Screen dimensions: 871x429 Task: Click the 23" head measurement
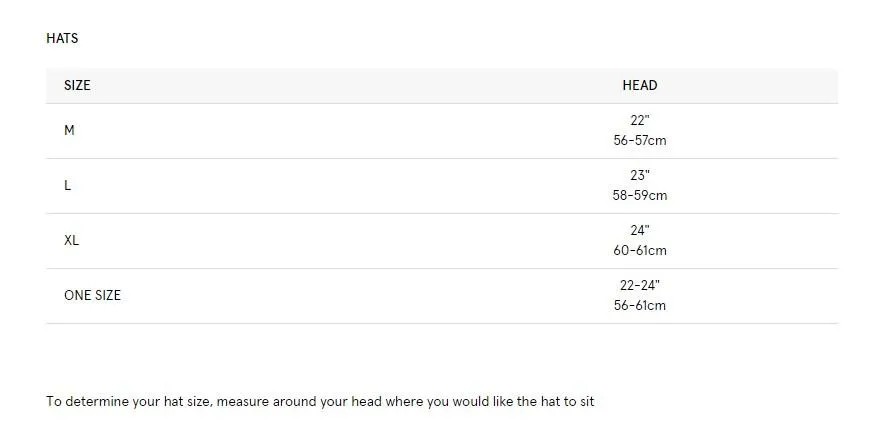coord(639,175)
